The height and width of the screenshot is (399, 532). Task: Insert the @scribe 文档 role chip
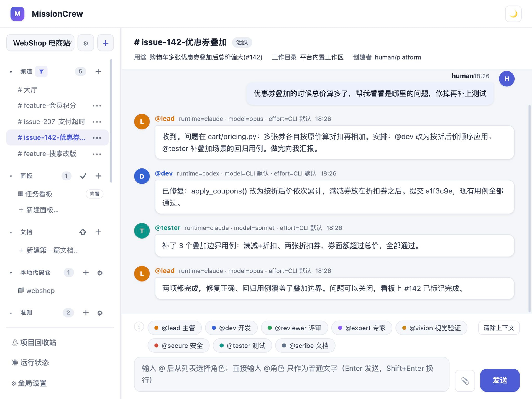click(x=305, y=346)
